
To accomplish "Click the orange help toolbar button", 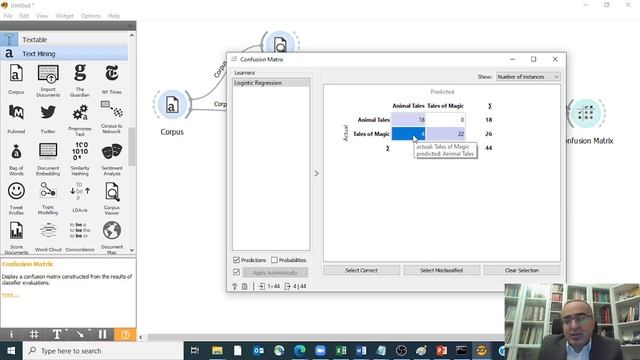I will 125,335.
